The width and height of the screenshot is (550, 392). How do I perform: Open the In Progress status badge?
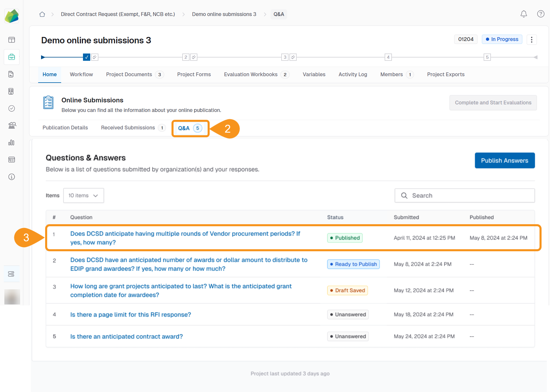(502, 39)
